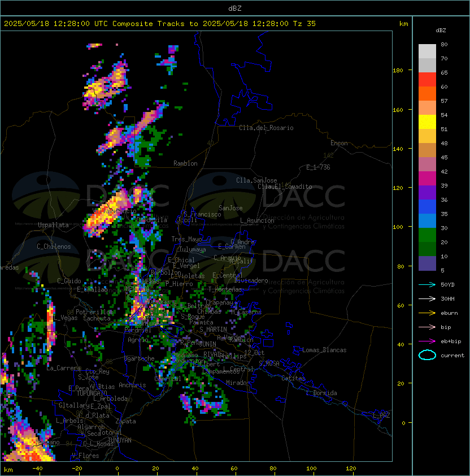The image size is (470, 476).
Task: Click the 'Lomas_Blancas' place label
Action: point(324,350)
